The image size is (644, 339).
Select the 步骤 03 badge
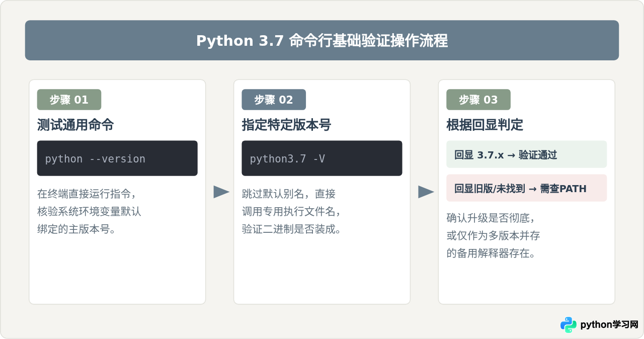click(478, 100)
